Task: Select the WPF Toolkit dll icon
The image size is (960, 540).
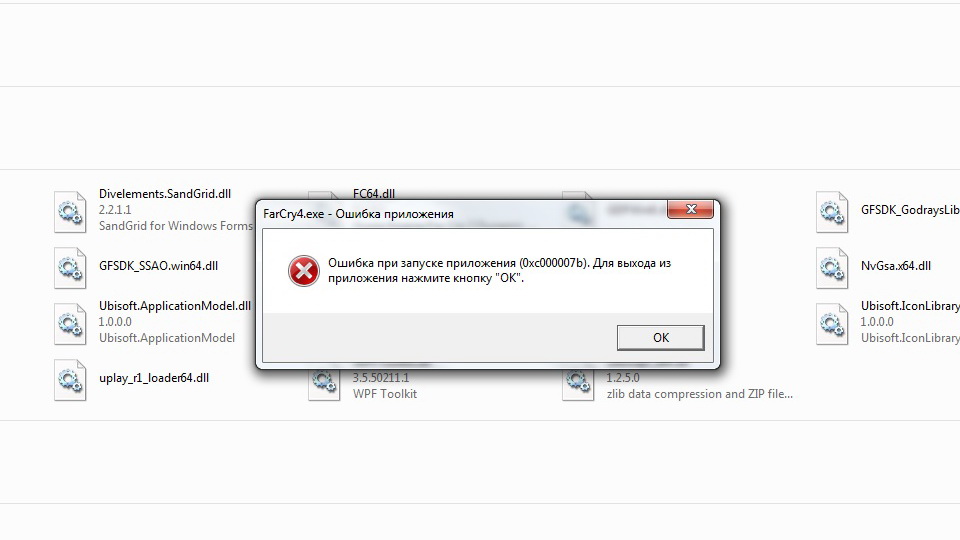Action: point(324,384)
